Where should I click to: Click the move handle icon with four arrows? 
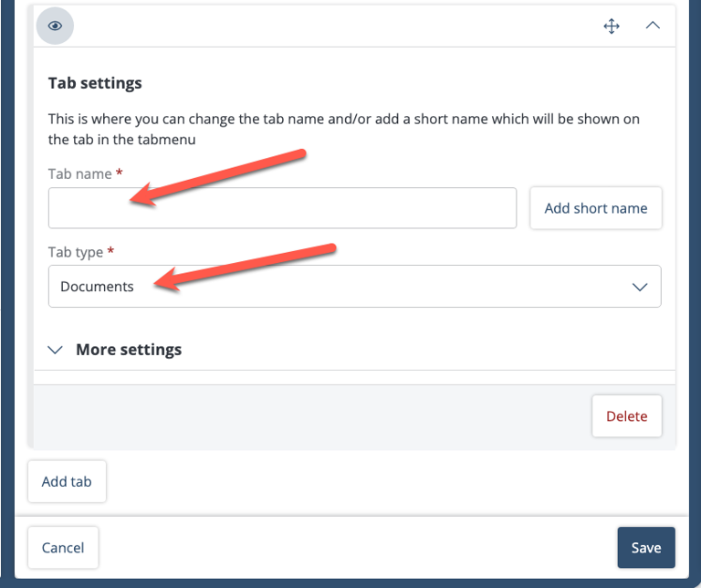(612, 26)
